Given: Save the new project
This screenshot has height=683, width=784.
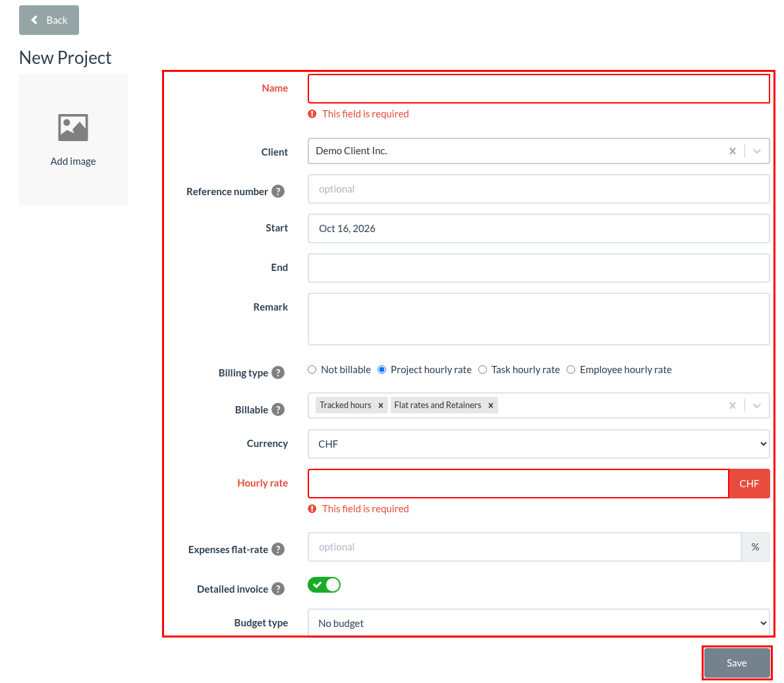Looking at the screenshot, I should pyautogui.click(x=737, y=663).
